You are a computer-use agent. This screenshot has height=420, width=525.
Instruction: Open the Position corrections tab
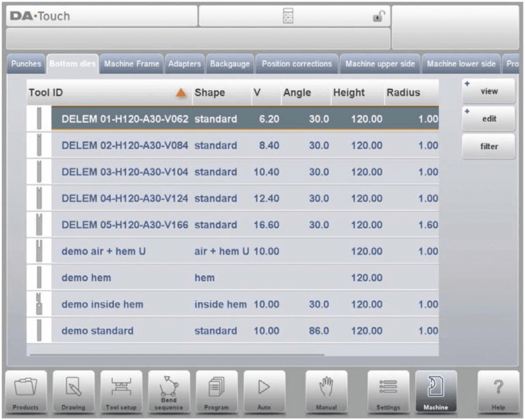297,64
